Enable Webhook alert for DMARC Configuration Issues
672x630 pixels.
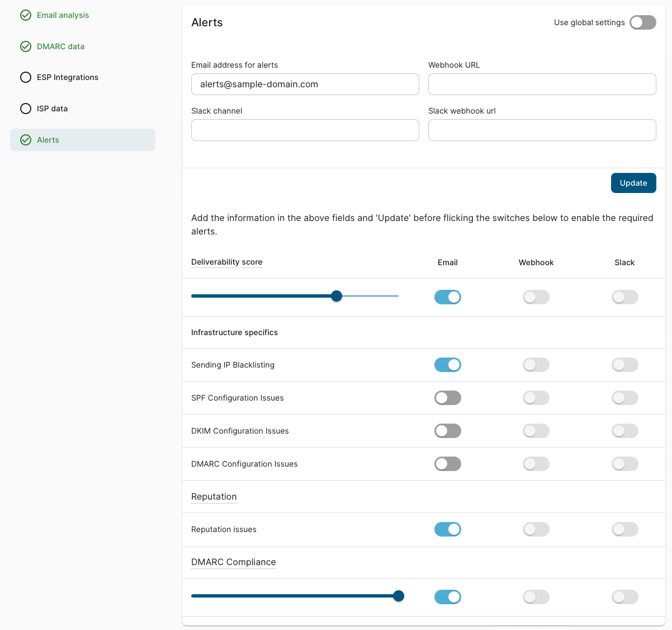536,464
